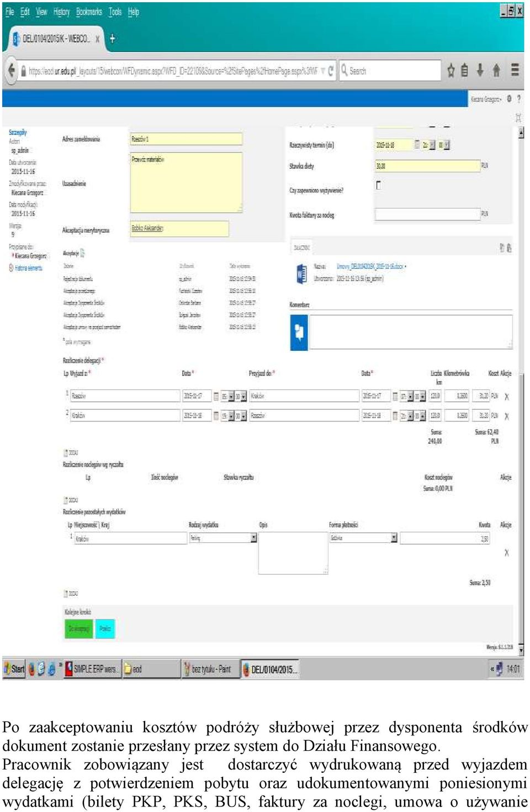Click the browser Search field
530x812 pixels.
click(390, 71)
